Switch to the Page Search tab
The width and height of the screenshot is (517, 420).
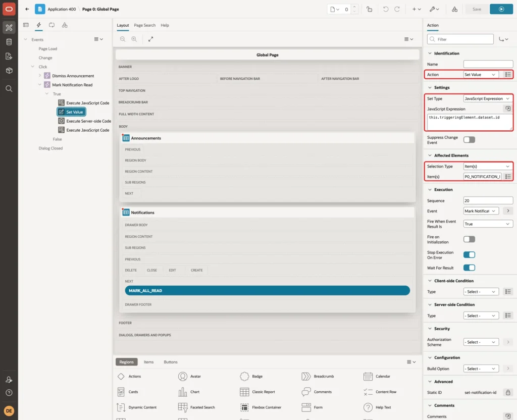tap(144, 25)
